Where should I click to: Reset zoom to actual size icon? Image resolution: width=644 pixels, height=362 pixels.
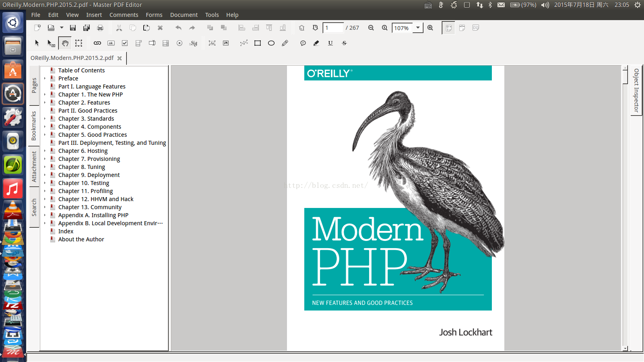(385, 28)
